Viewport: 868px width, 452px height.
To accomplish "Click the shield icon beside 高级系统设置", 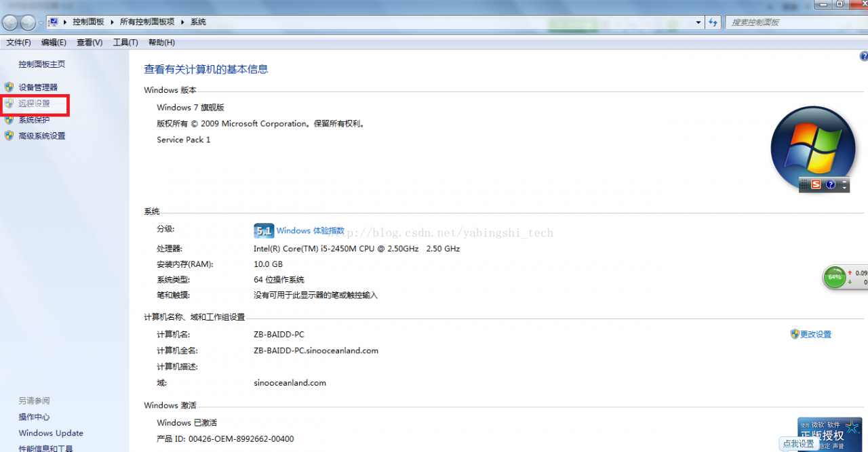I will [x=9, y=136].
